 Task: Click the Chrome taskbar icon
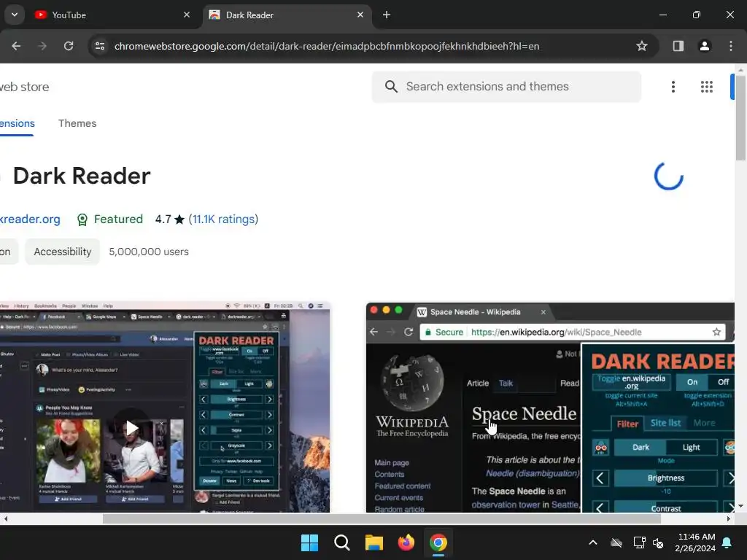(438, 542)
